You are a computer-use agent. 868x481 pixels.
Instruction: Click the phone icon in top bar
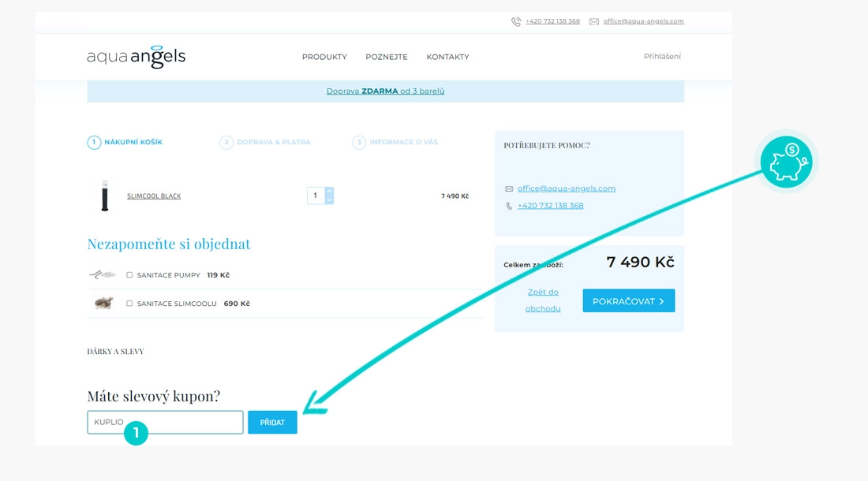click(516, 21)
